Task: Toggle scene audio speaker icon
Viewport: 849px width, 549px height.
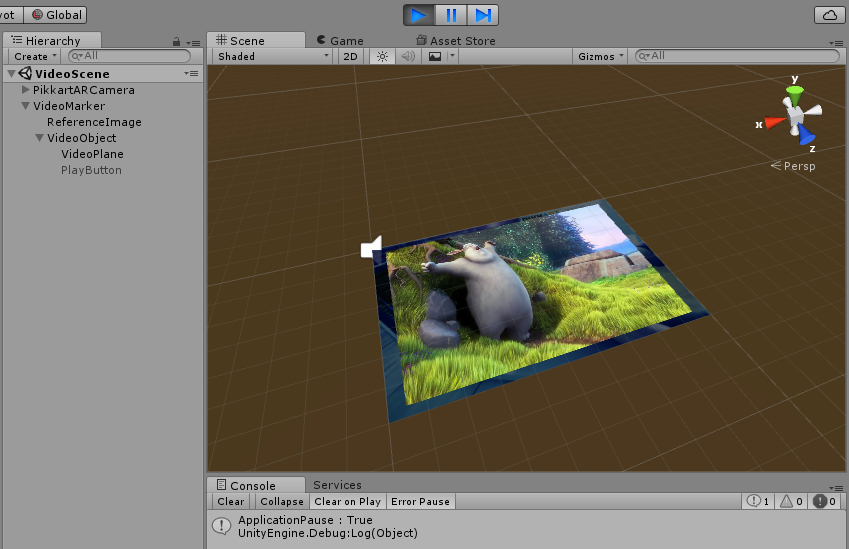Action: click(408, 56)
